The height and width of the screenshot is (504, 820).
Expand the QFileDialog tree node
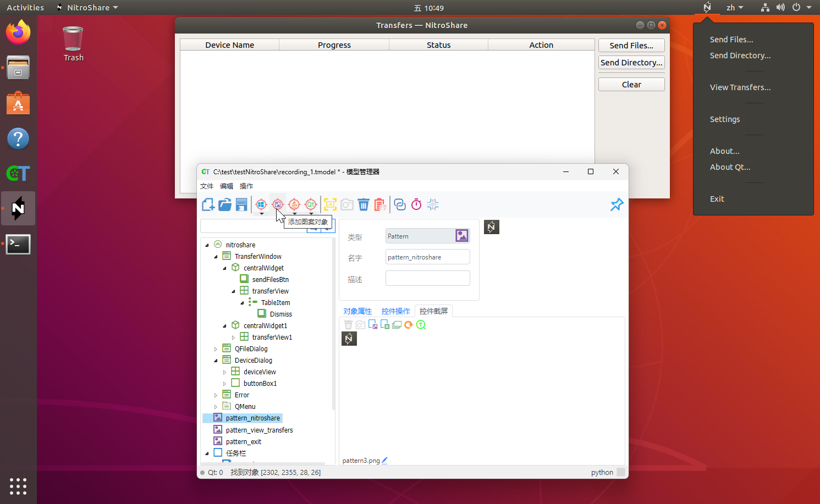pyautogui.click(x=216, y=349)
